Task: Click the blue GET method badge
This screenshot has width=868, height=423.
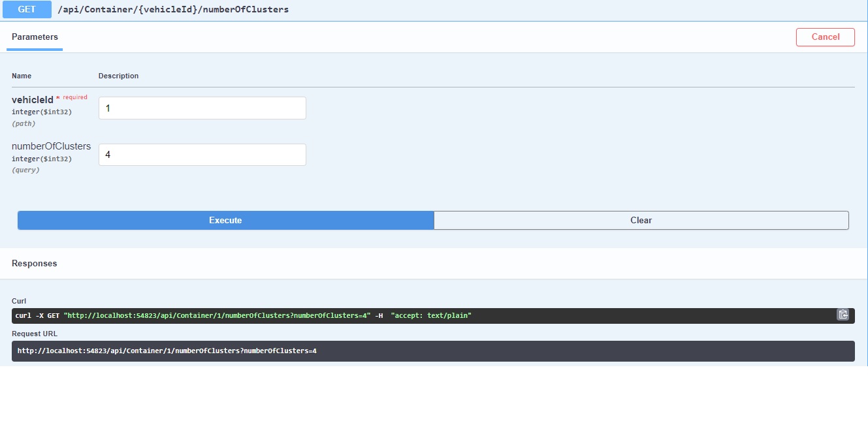Action: (26, 9)
